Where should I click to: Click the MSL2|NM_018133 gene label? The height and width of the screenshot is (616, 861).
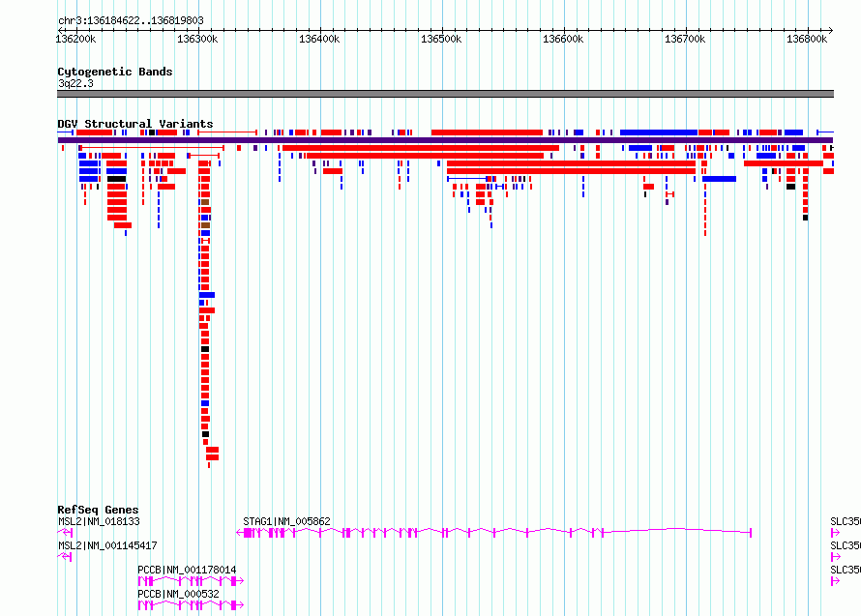point(99,521)
